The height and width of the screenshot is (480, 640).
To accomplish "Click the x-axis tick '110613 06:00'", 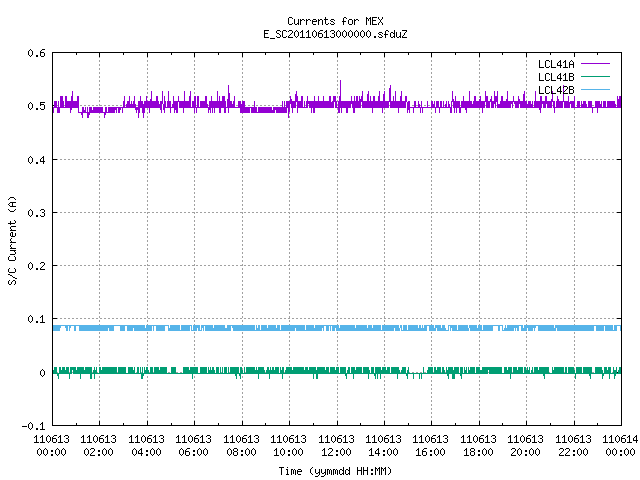I will (194, 446).
